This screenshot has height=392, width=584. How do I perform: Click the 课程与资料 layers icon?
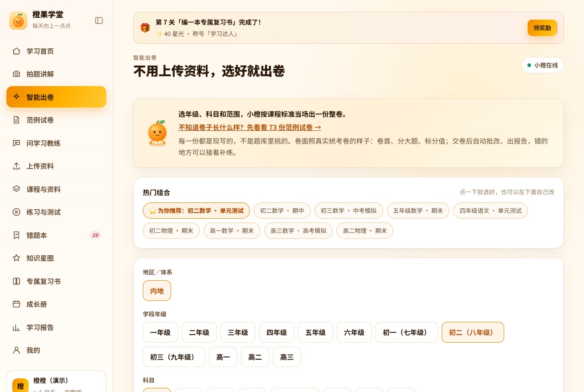pyautogui.click(x=16, y=189)
